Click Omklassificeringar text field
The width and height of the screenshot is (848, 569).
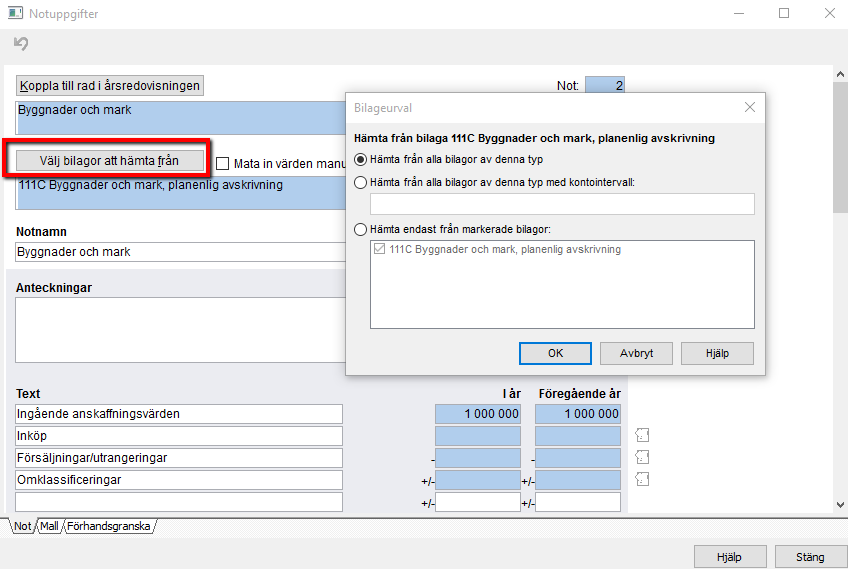[x=179, y=480]
